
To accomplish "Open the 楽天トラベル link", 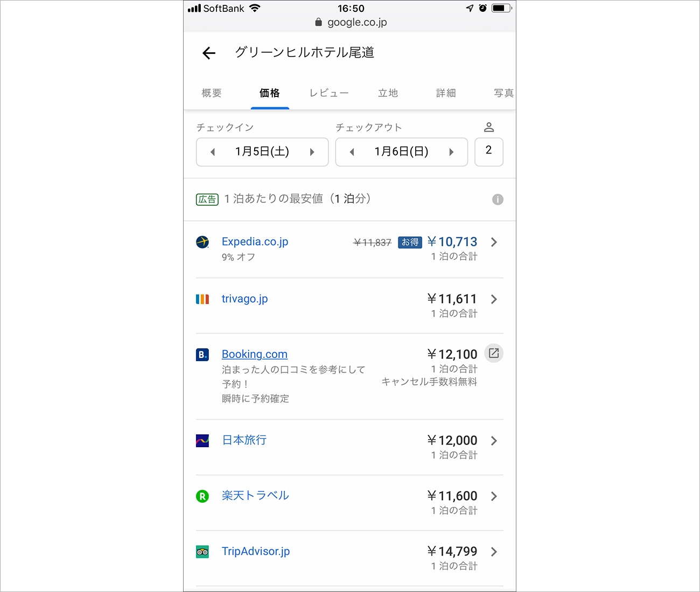I will 256,496.
